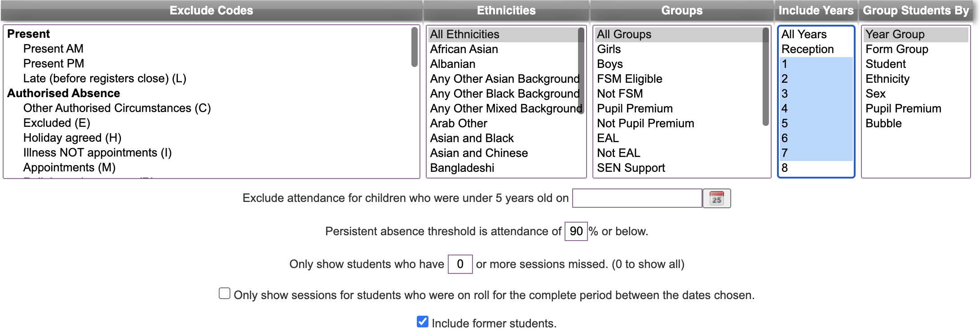
Task: Select Bangladeshi ethnicity option
Action: (x=462, y=168)
